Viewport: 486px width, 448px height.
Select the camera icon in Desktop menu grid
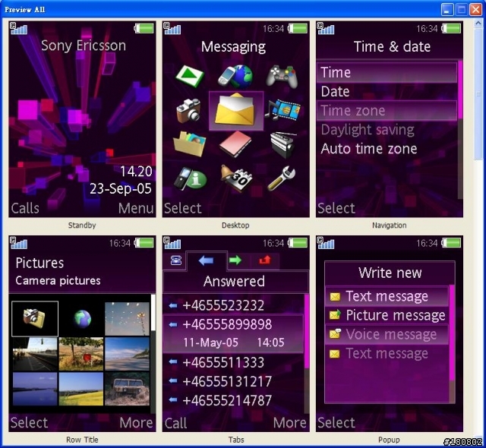pyautogui.click(x=188, y=110)
